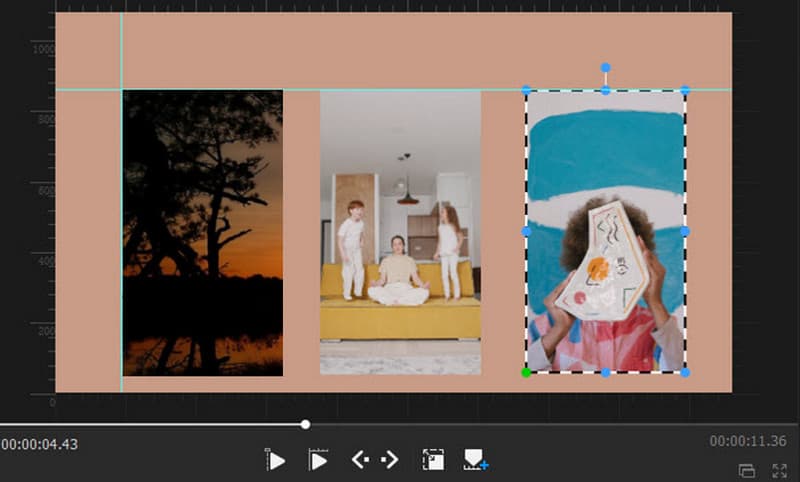
Task: Click the top-right handle of the selected clip
Action: click(685, 90)
